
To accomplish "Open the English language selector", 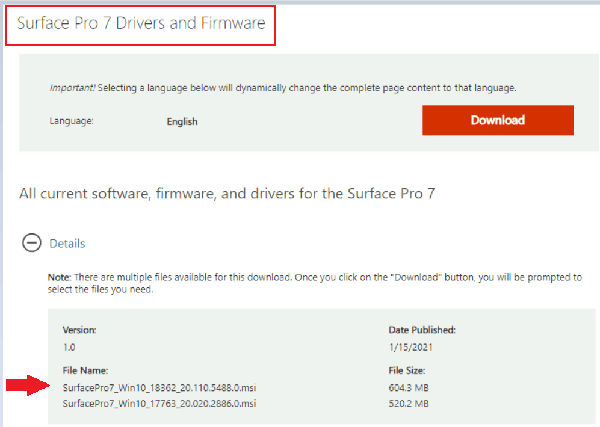I will click(x=182, y=122).
